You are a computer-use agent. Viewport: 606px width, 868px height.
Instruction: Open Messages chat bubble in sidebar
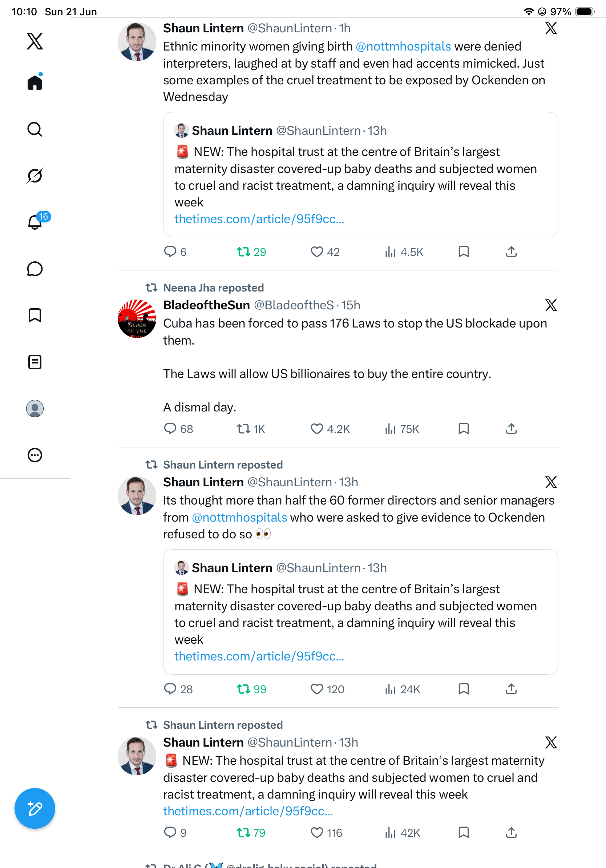tap(35, 269)
